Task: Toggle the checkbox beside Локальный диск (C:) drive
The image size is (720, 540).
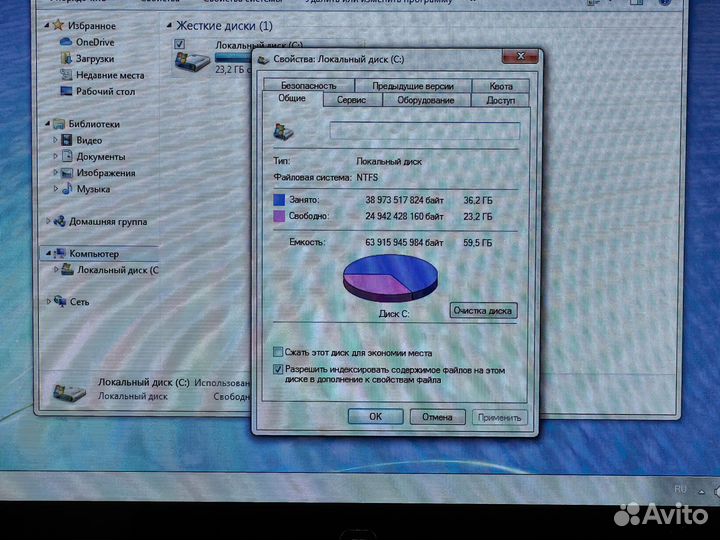Action: coord(179,44)
